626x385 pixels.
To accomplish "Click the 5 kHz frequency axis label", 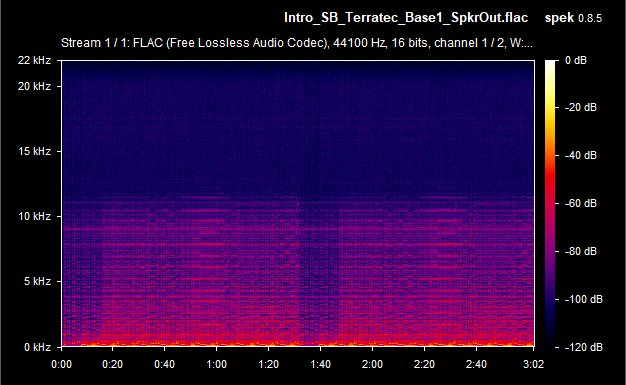I will pos(37,282).
